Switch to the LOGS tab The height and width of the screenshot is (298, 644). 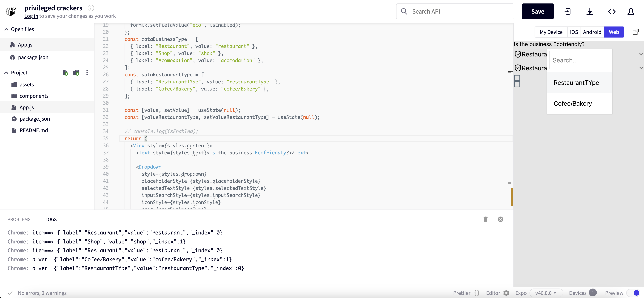tap(51, 219)
